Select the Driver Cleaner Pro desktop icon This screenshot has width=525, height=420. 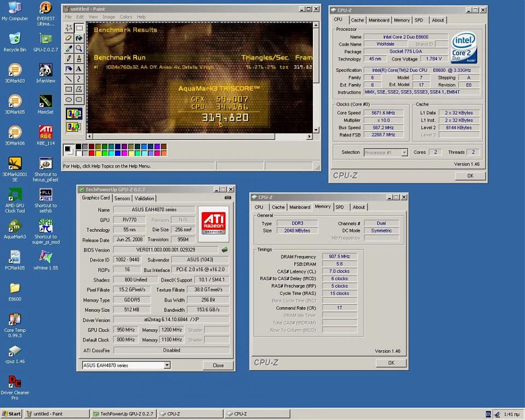point(15,387)
